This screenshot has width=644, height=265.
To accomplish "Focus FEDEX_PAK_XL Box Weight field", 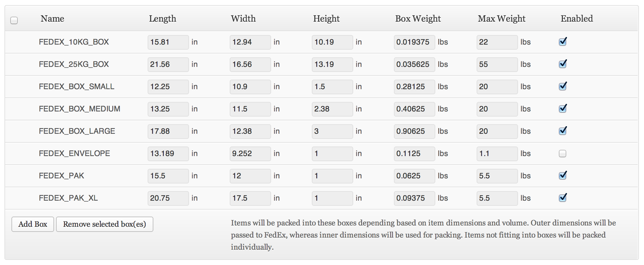I will pos(414,198).
